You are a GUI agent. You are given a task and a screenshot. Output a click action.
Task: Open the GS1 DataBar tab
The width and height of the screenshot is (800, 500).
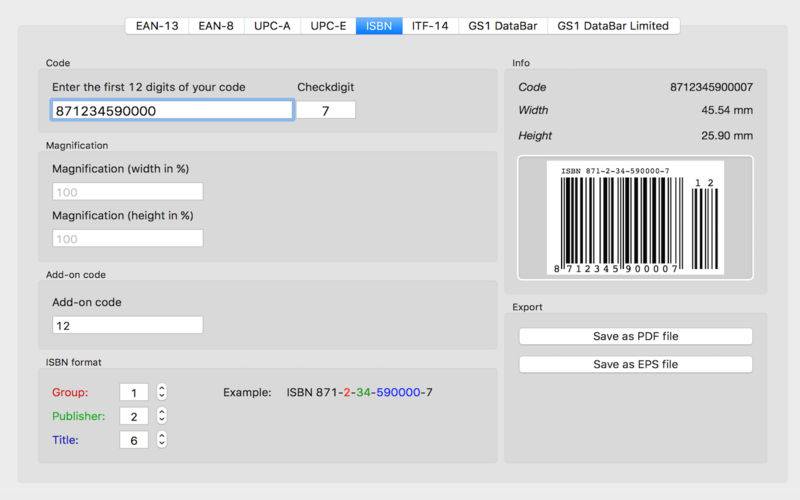(503, 26)
